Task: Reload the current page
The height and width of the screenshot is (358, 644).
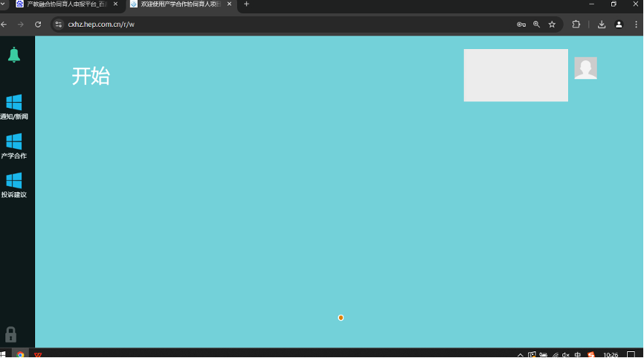Action: tap(38, 25)
